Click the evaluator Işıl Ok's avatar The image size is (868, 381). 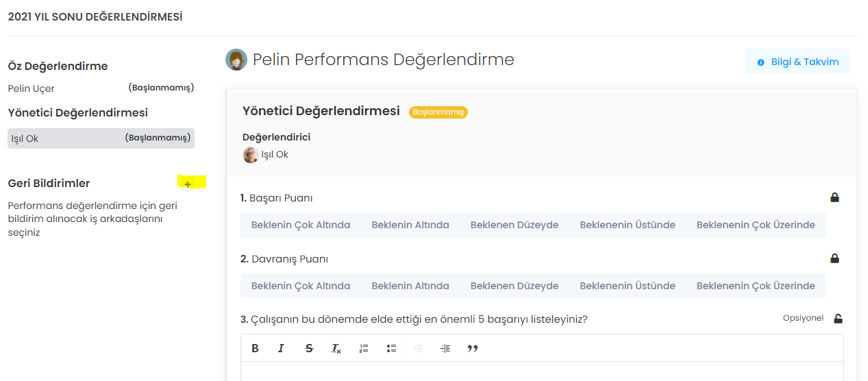pyautogui.click(x=250, y=155)
